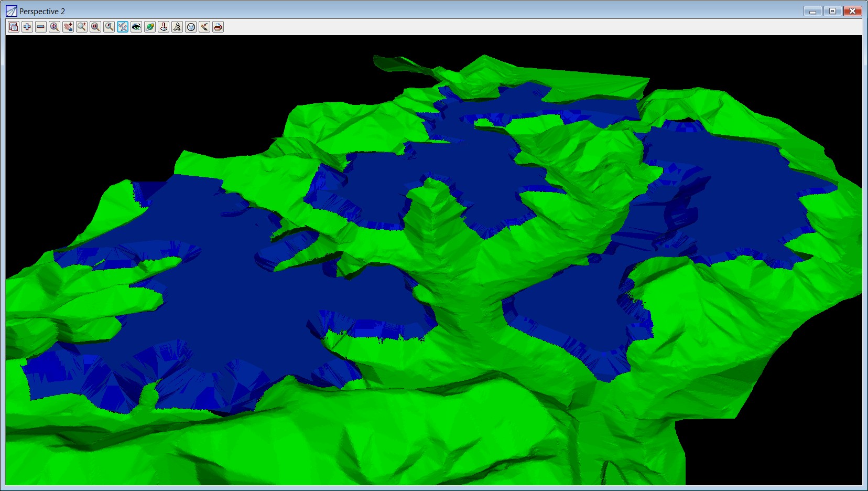Select the green sphere orbit tool

coord(150,27)
